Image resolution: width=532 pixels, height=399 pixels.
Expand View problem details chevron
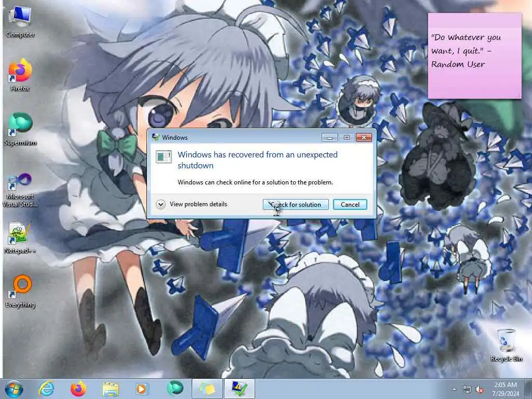click(161, 204)
